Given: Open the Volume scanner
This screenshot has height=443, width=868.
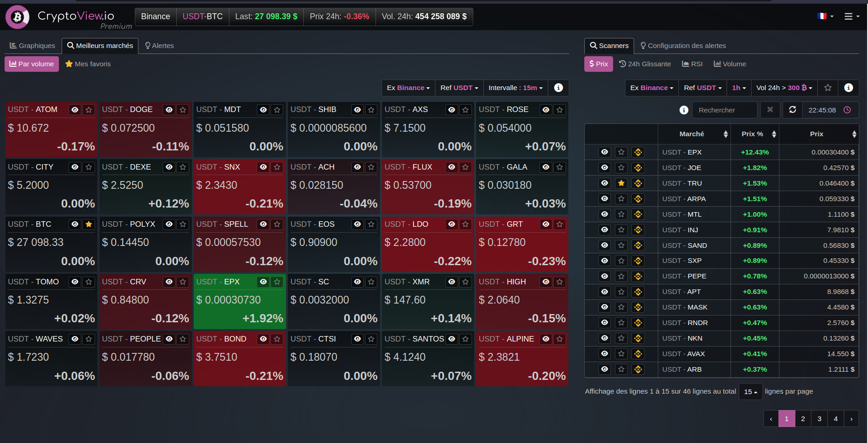Looking at the screenshot, I should click(x=730, y=64).
